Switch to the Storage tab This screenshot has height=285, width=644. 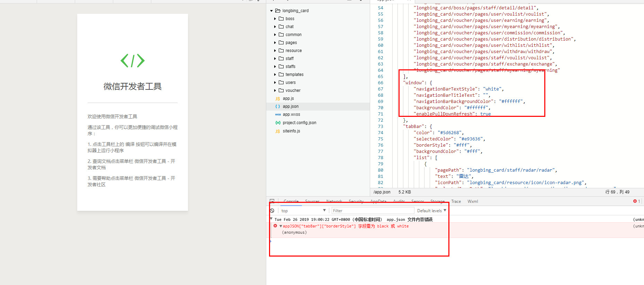pyautogui.click(x=437, y=201)
